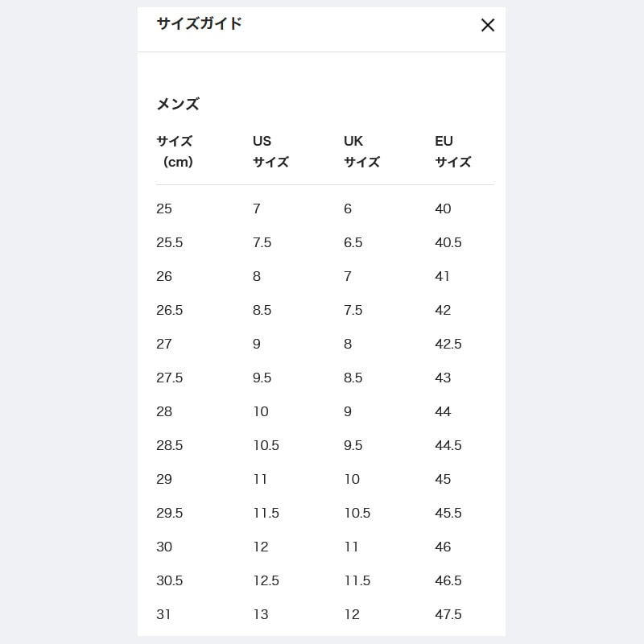
Task: Select the 25 cm size cell
Action: coord(164,208)
